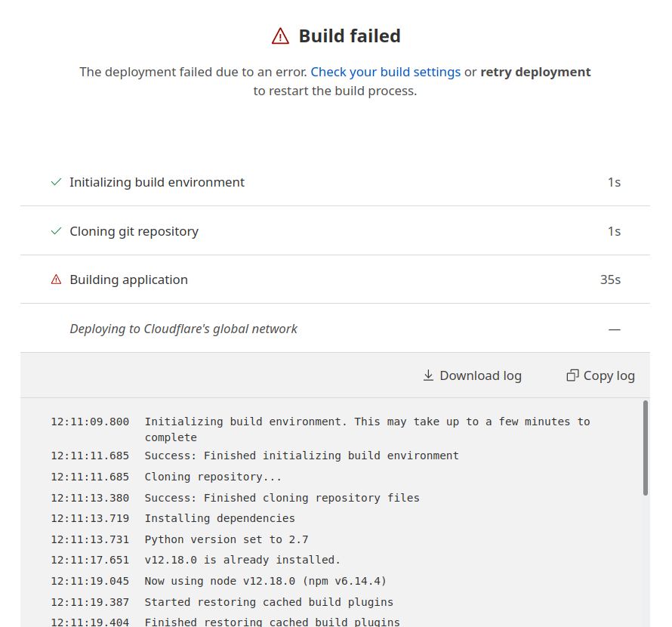The height and width of the screenshot is (627, 672).
Task: Expand the Initializing build environment step
Action: pyautogui.click(x=157, y=182)
